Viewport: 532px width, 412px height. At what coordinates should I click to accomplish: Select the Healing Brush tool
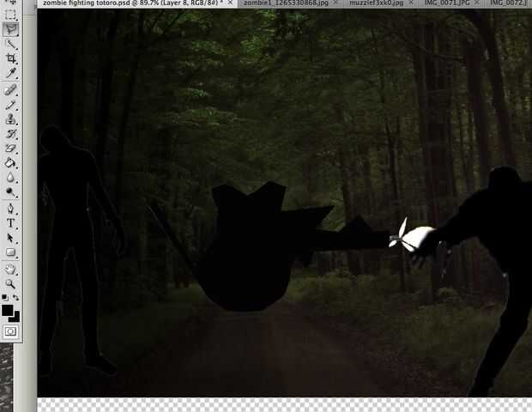(10, 90)
